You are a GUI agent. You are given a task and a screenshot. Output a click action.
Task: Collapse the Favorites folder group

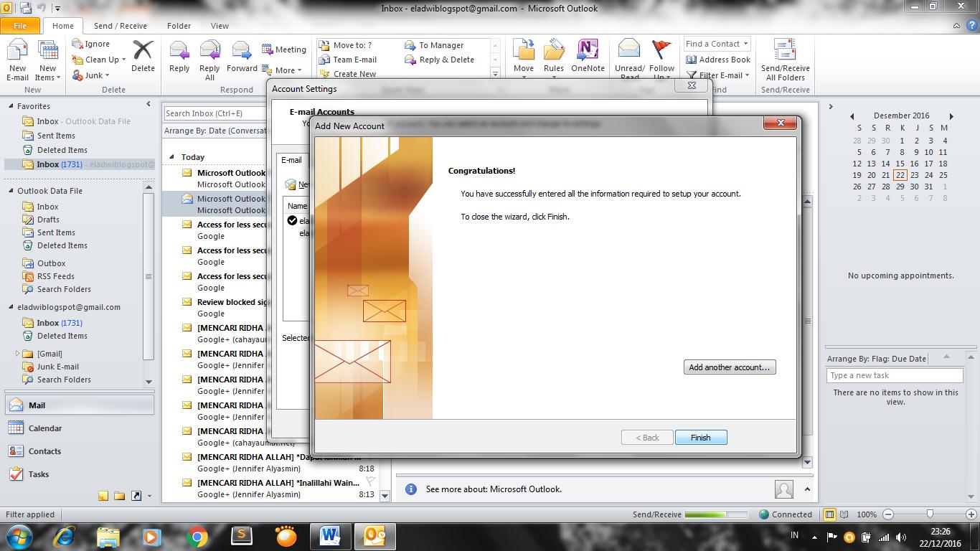click(x=11, y=106)
